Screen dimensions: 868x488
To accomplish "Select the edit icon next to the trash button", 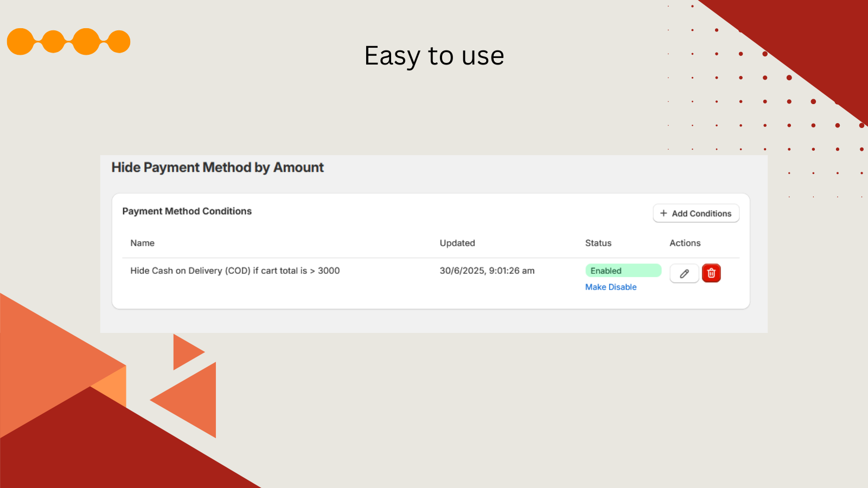I will (684, 273).
